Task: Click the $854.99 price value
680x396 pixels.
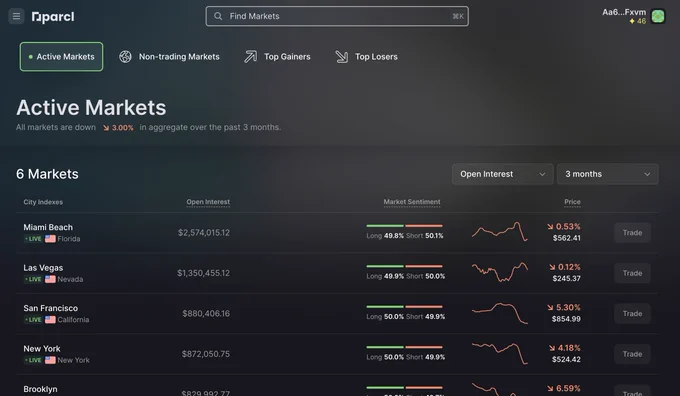Action: tap(566, 319)
